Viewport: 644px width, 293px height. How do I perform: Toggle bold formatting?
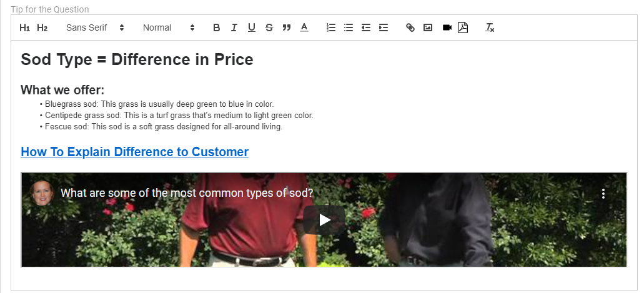tap(217, 27)
